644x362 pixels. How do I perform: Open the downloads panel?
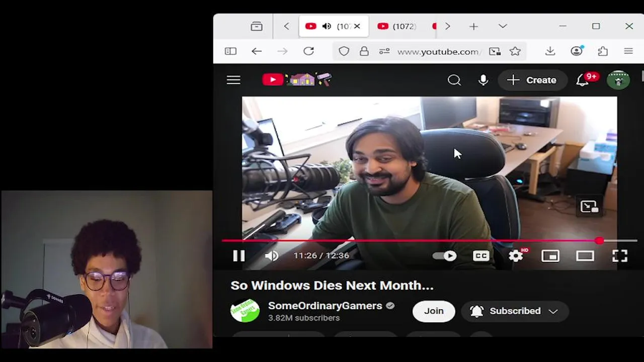click(550, 51)
